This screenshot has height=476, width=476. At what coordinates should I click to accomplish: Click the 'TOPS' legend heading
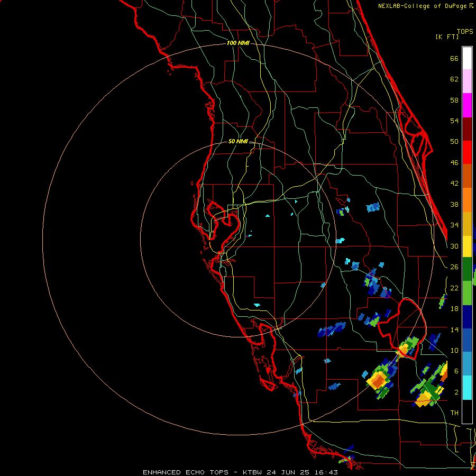(x=465, y=32)
